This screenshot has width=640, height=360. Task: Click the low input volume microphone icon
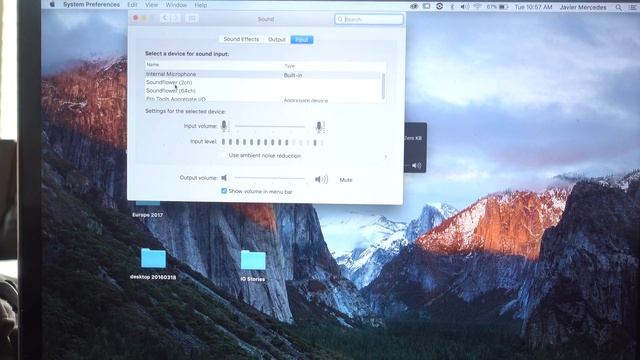tap(224, 126)
